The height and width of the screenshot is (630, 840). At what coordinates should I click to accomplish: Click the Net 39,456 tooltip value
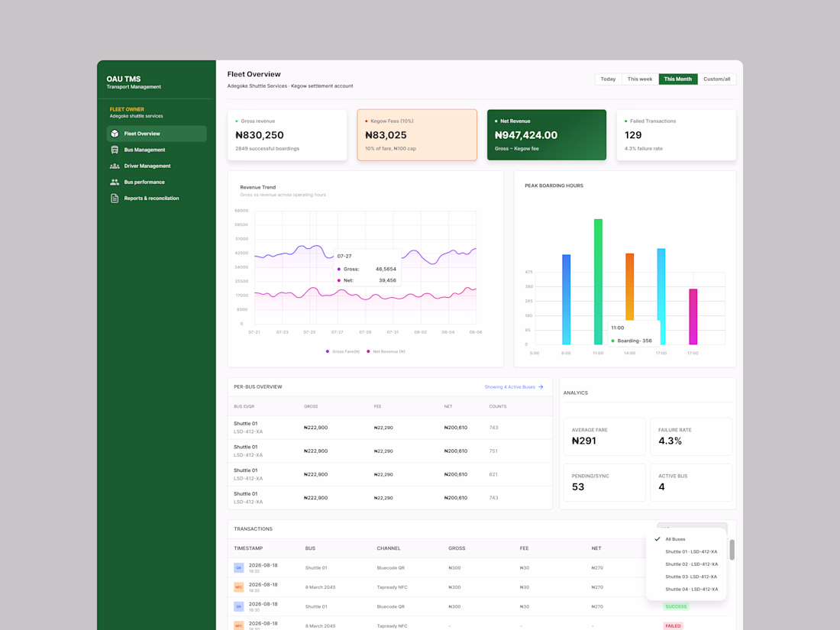[x=387, y=280]
